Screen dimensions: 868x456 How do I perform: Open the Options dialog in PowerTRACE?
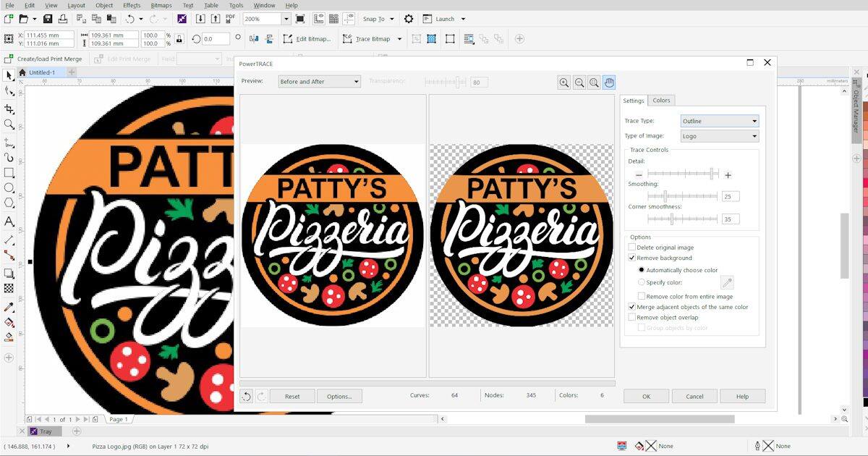tap(340, 396)
